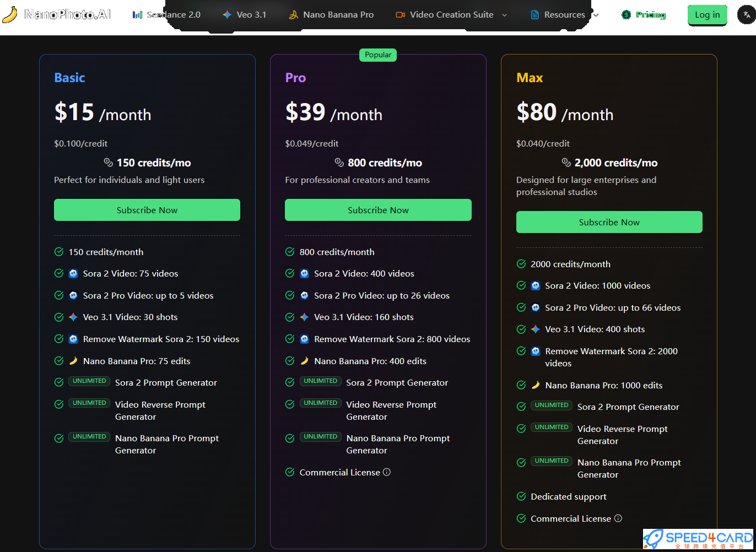The image size is (756, 552).
Task: Click the Commercial License info icon in Pro
Action: pyautogui.click(x=387, y=472)
